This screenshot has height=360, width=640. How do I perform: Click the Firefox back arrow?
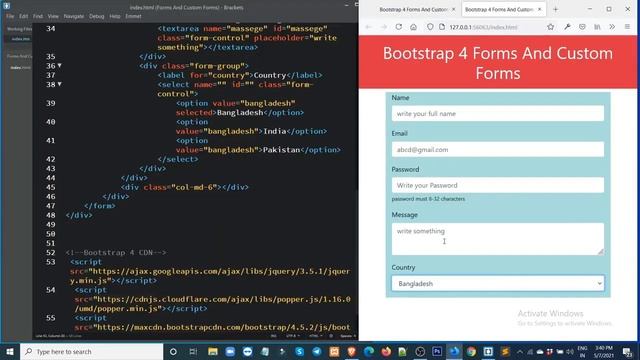[369, 27]
